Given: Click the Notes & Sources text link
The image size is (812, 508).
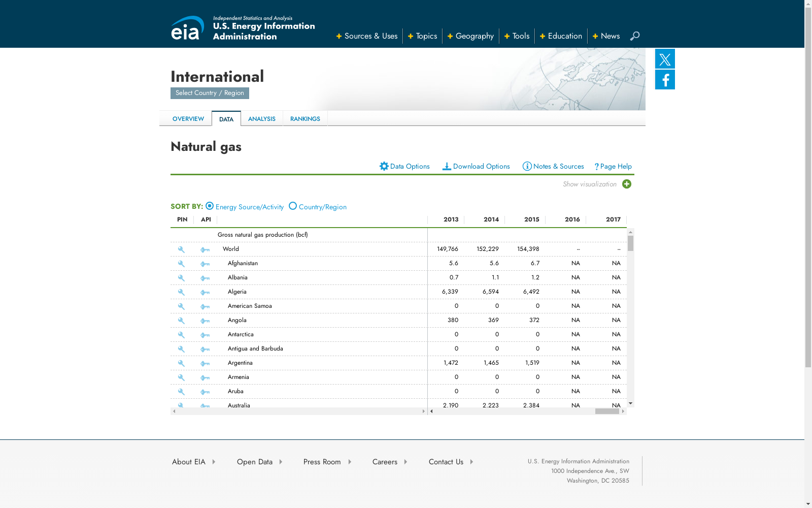Looking at the screenshot, I should coord(558,166).
